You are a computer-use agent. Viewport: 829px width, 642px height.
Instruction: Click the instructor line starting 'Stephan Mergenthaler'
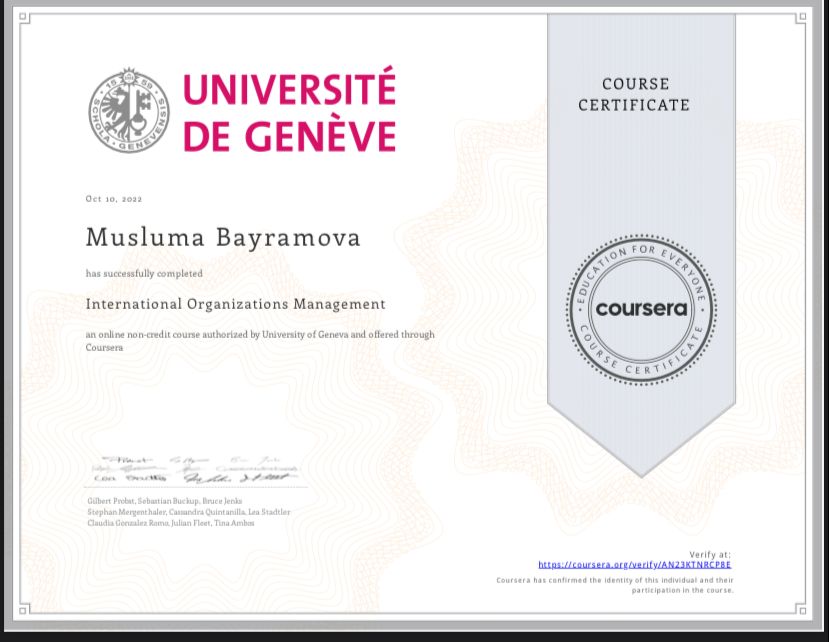(189, 512)
